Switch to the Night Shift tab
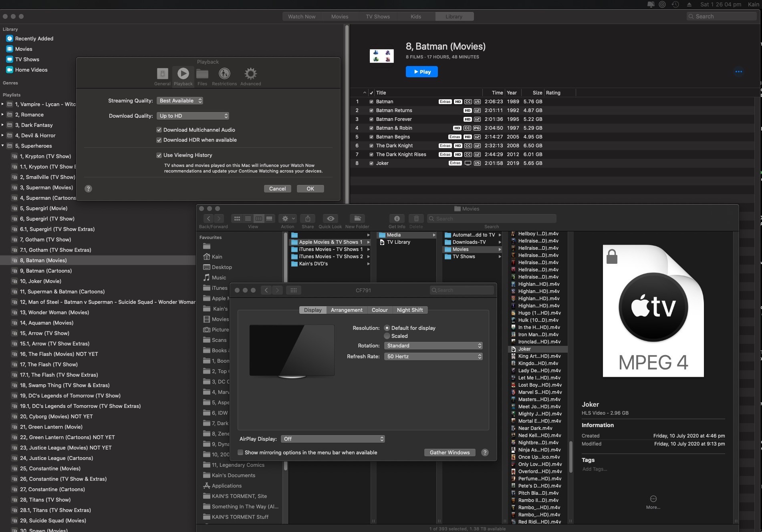Image resolution: width=762 pixels, height=532 pixels. pyautogui.click(x=409, y=310)
